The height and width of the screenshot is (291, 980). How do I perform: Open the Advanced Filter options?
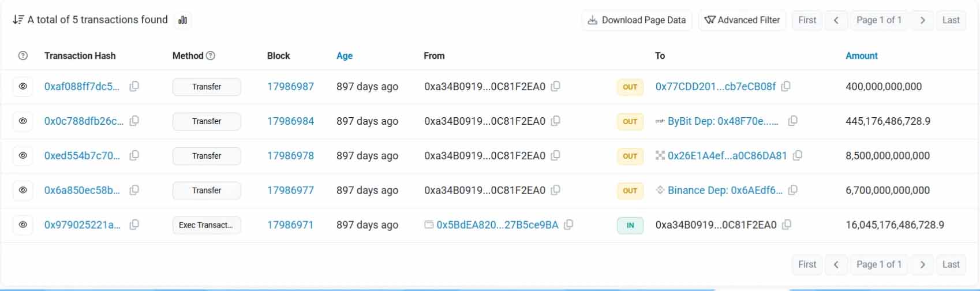point(742,20)
